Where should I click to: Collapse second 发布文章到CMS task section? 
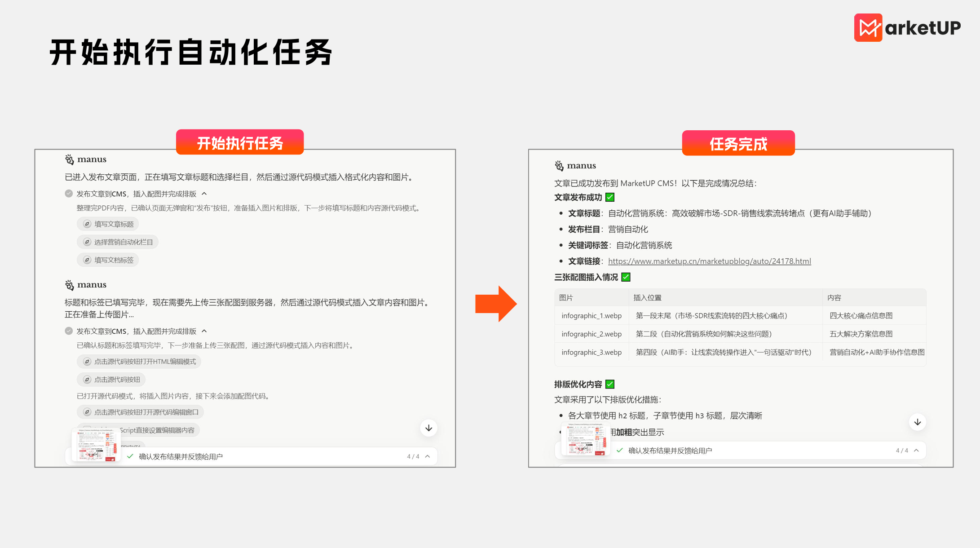pos(204,331)
